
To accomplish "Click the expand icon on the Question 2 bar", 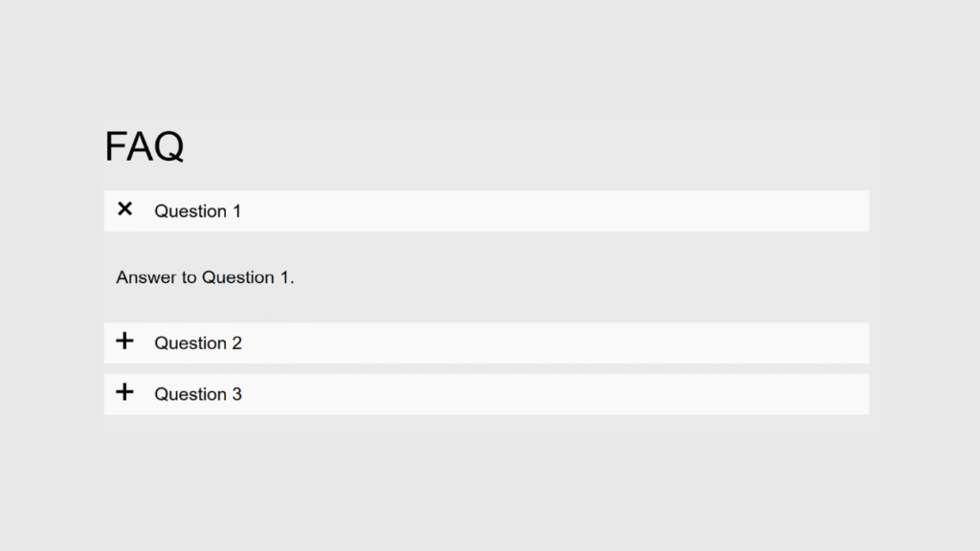I will coord(124,342).
